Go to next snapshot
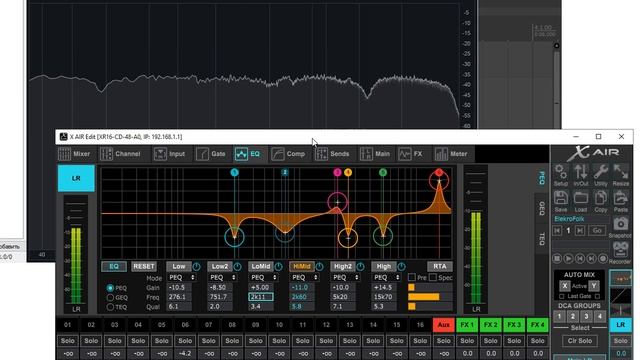640x360 pixels. pos(580,231)
